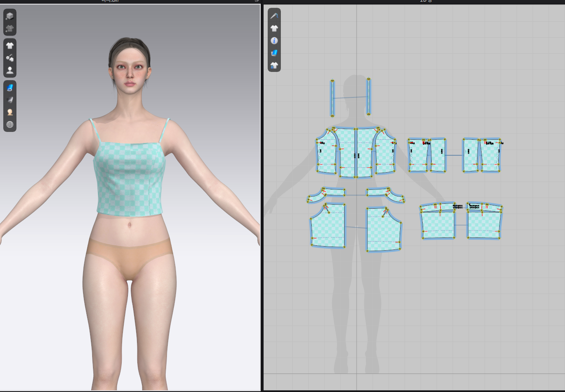Click the cube icon in 3D toolbar
The width and height of the screenshot is (565, 392).
(10, 16)
